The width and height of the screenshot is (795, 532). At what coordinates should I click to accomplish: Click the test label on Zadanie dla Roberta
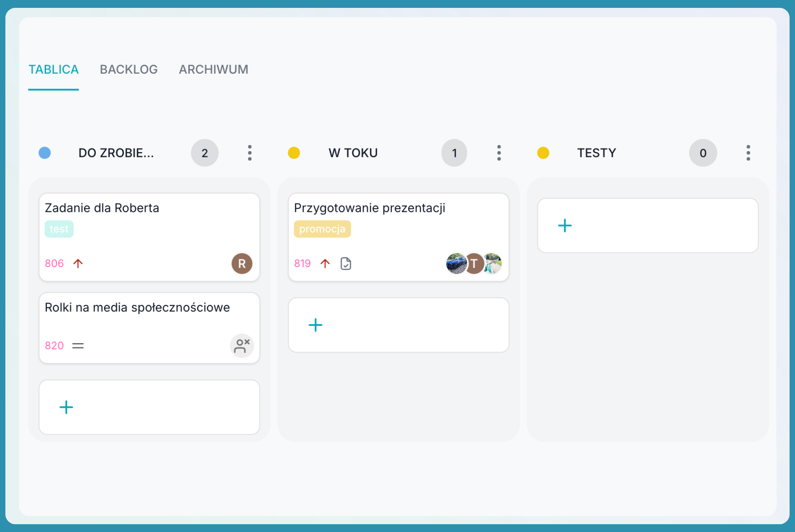pyautogui.click(x=59, y=229)
